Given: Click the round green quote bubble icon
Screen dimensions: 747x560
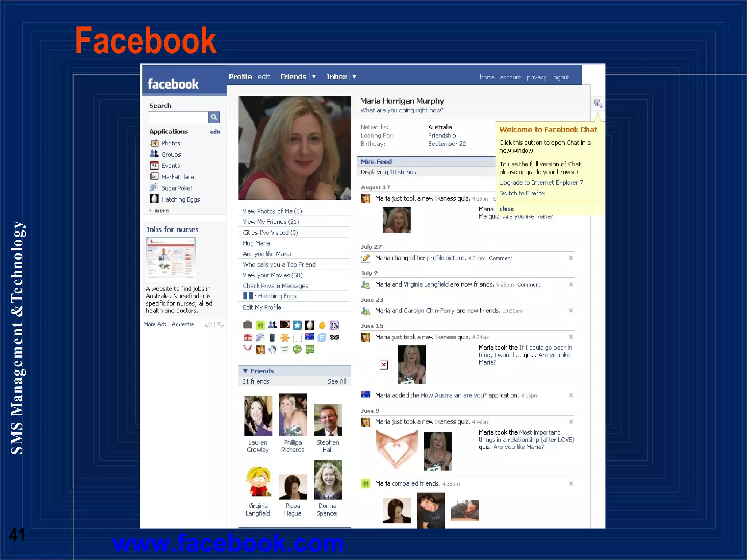Looking at the screenshot, I should [297, 350].
